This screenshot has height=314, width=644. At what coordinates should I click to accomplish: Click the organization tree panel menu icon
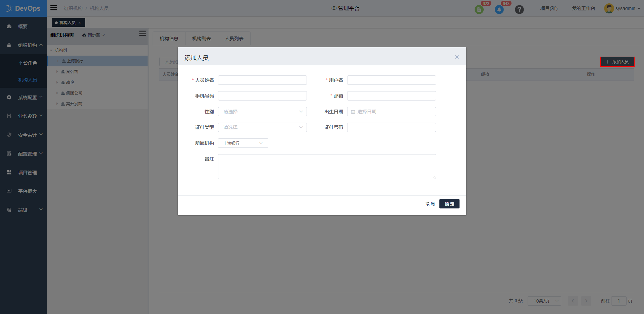click(143, 33)
